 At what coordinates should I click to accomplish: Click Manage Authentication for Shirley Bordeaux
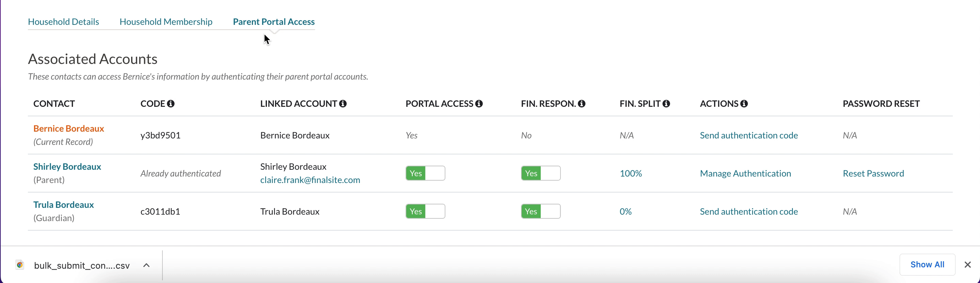point(745,173)
